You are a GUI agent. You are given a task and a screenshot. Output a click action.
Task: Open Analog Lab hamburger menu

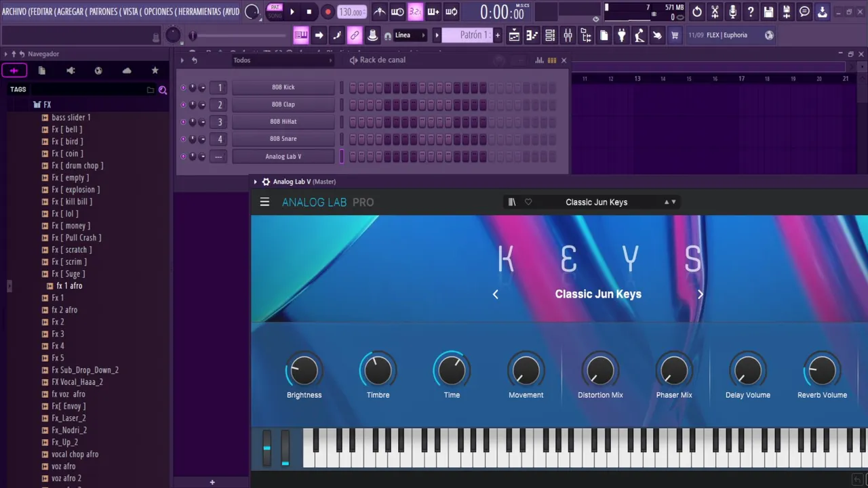tap(264, 202)
